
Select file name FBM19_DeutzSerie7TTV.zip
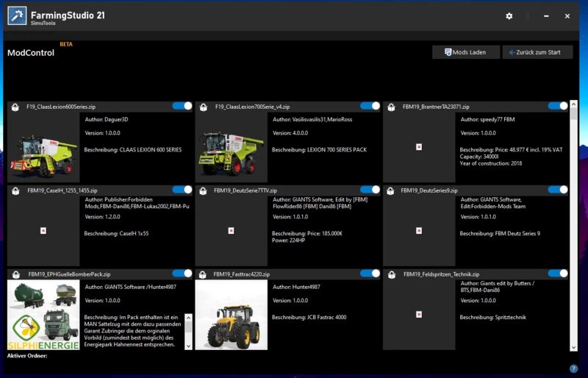coord(245,190)
